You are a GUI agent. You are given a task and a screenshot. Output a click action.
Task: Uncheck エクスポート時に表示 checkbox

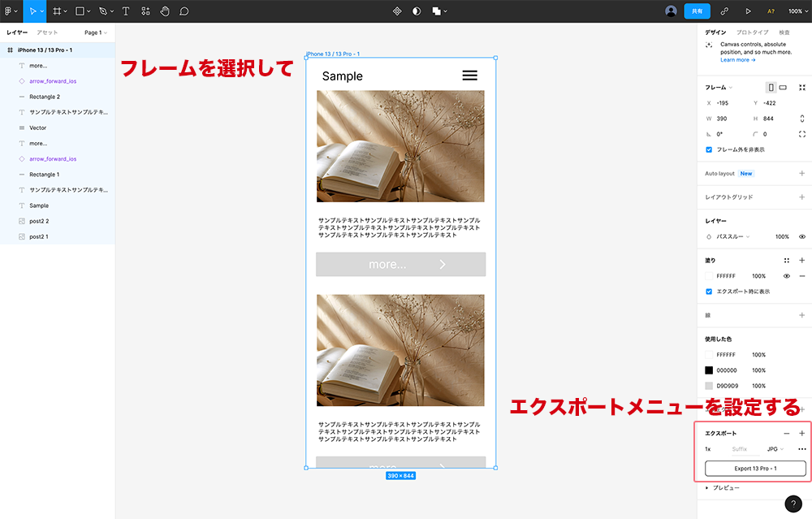(709, 292)
